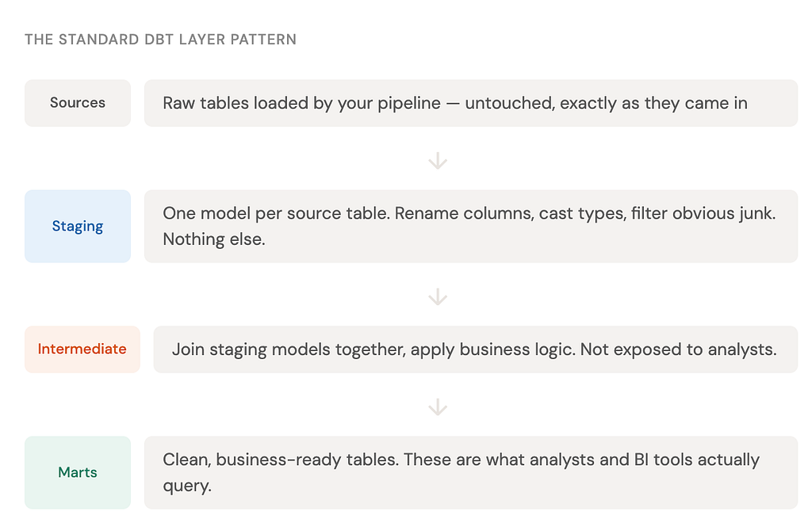Click the word 'query.' in Marts description
The image size is (812, 519).
click(x=187, y=486)
